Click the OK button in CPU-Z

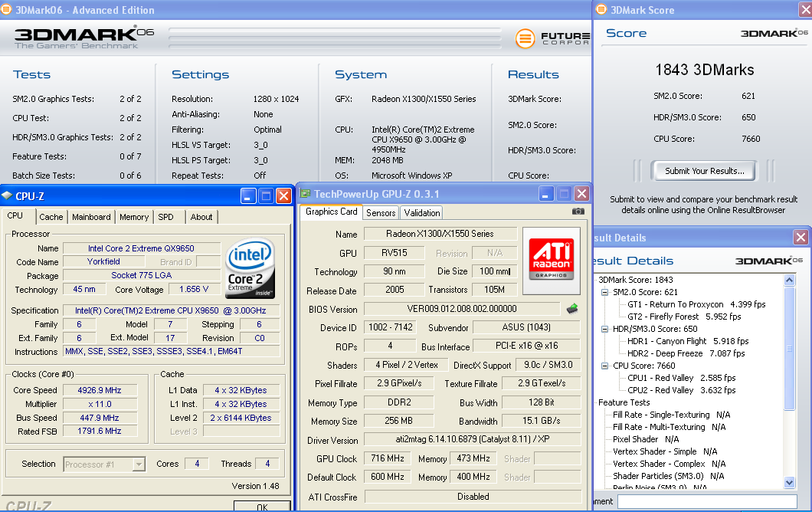click(x=262, y=507)
